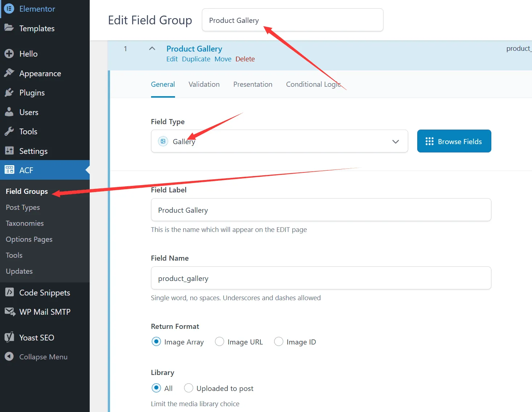Select Image URL return format

220,342
